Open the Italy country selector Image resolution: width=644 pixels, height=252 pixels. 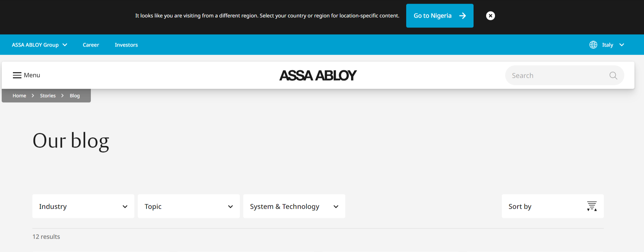[613, 45]
